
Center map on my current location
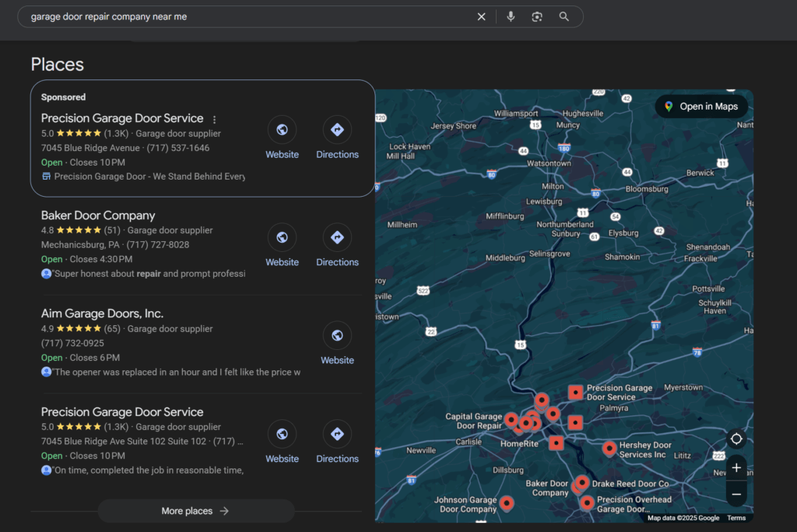point(736,439)
